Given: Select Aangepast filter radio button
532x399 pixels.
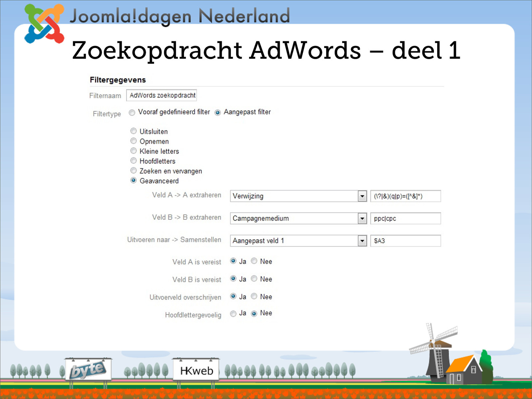Looking at the screenshot, I should point(218,113).
